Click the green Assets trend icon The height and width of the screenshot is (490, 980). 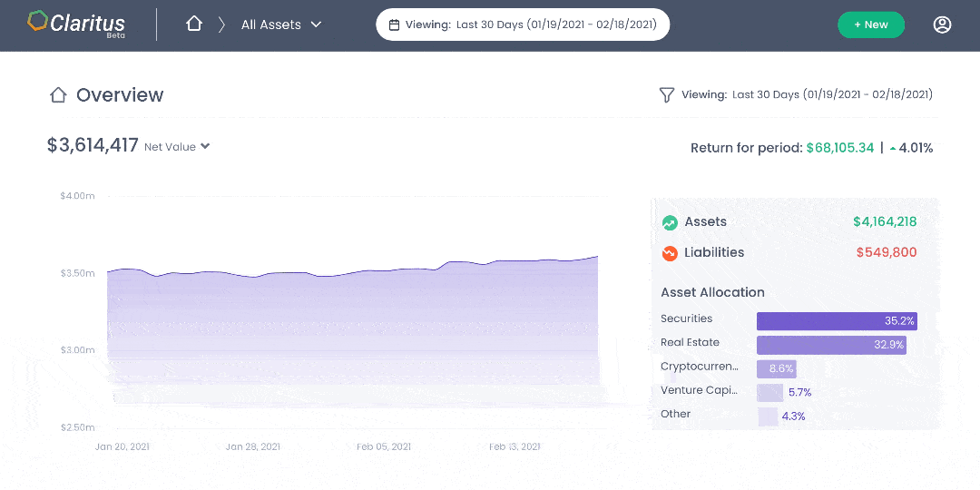coord(670,222)
